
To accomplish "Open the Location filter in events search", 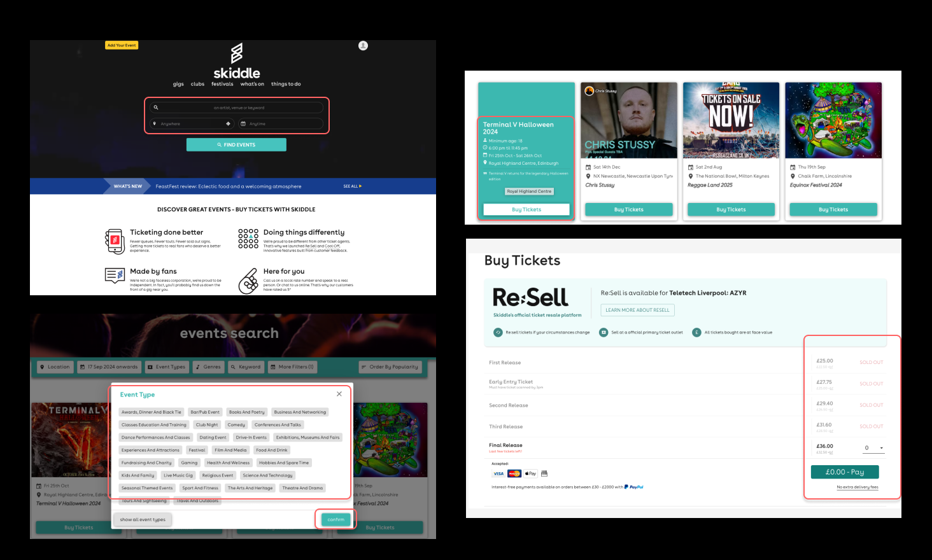I will pyautogui.click(x=55, y=367).
